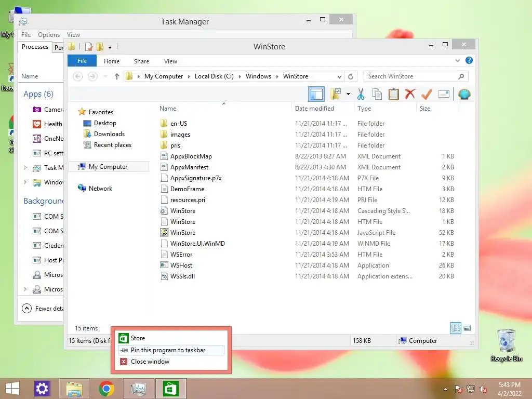
Task: Open the Home ribbon tab
Action: tap(112, 61)
